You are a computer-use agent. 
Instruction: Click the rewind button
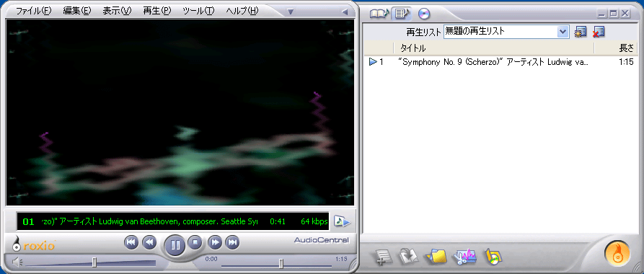[149, 243]
